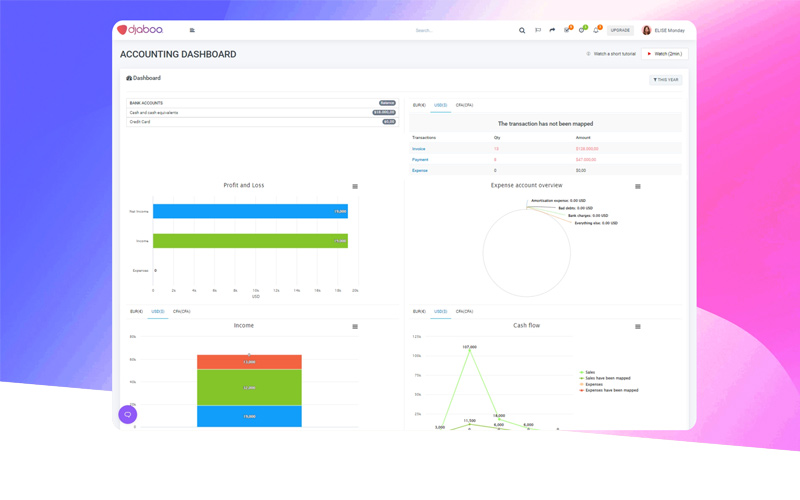The image size is (800, 500).
Task: Click the Watch (2min.) button
Action: point(665,54)
